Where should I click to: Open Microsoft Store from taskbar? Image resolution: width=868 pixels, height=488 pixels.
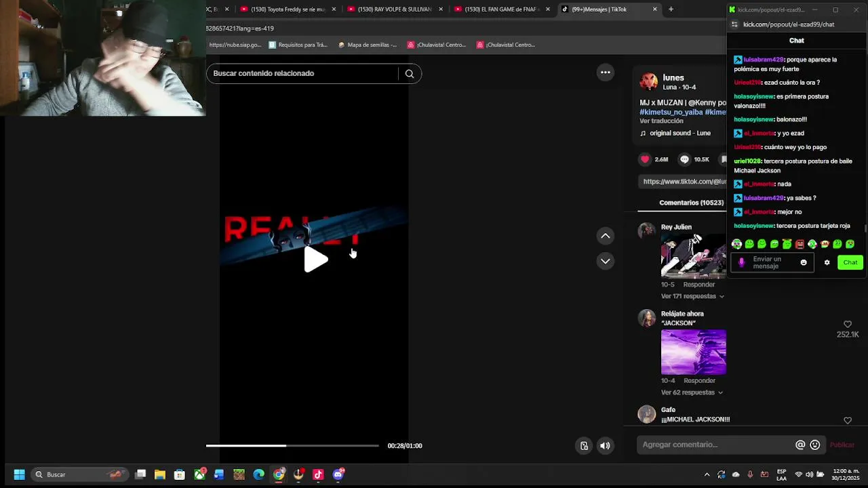(180, 474)
